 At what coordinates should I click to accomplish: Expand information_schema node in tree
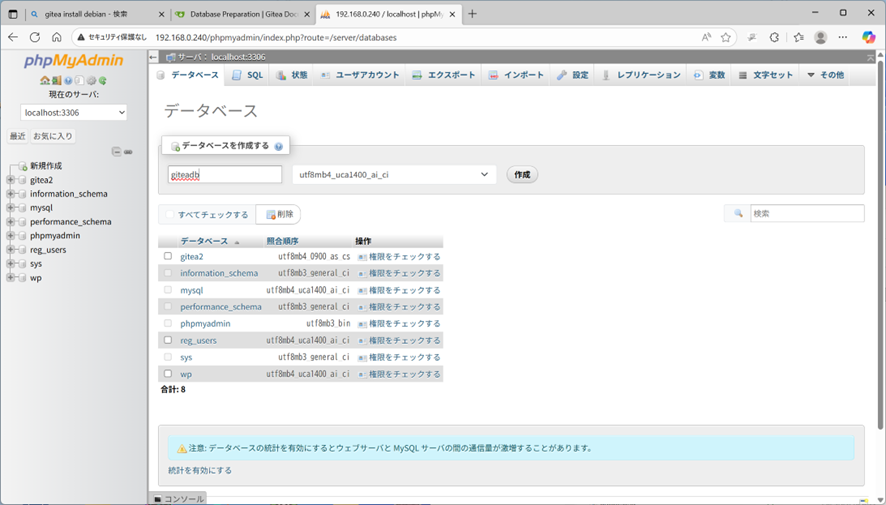[x=10, y=194]
